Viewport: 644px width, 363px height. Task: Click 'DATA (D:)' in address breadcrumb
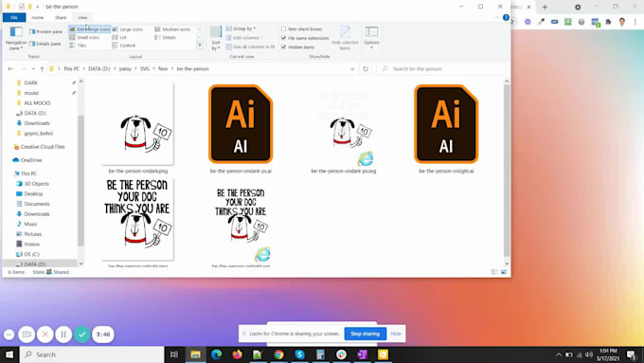(99, 69)
